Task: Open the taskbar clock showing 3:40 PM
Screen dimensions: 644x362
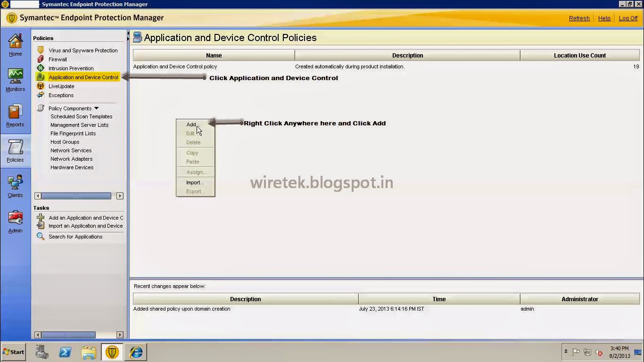Action: pyautogui.click(x=619, y=352)
